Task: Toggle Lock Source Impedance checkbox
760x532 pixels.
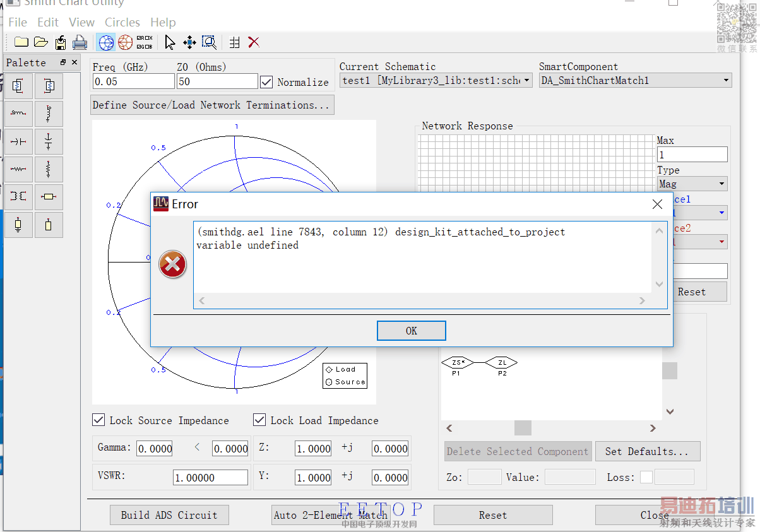Action: click(98, 420)
